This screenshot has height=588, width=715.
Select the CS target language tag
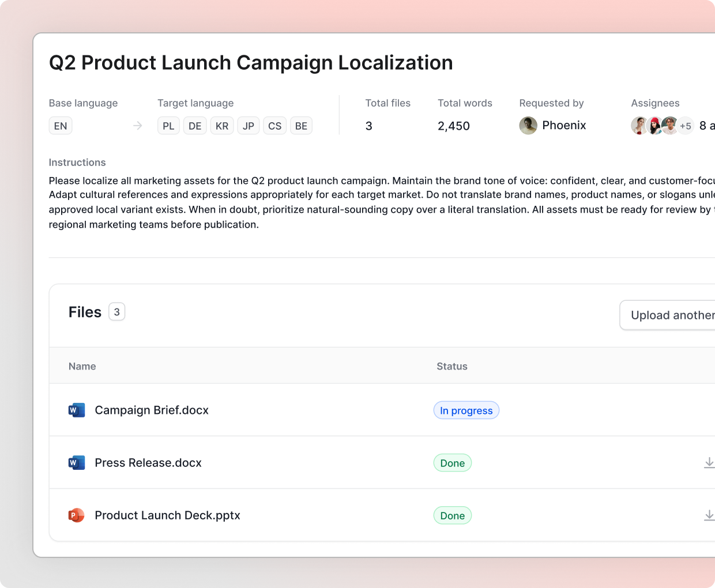click(x=275, y=126)
